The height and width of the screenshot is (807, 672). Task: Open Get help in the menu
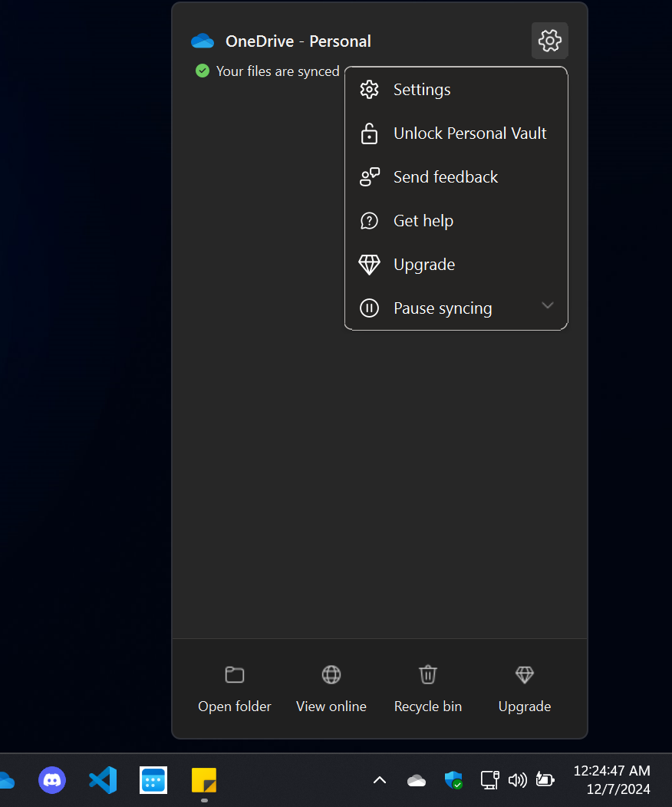456,221
